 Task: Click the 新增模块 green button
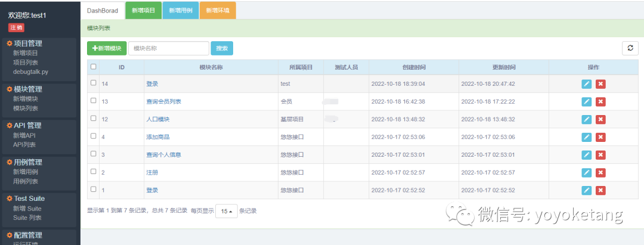(x=107, y=48)
